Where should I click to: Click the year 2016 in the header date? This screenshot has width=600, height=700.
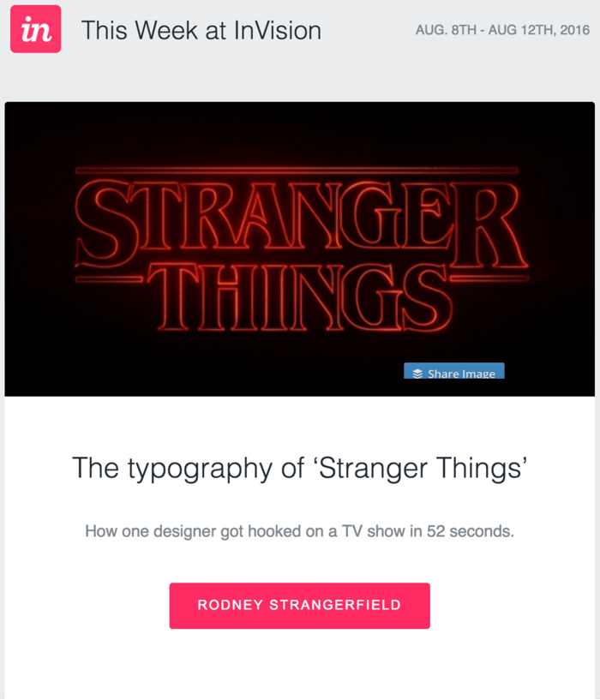pyautogui.click(x=575, y=30)
